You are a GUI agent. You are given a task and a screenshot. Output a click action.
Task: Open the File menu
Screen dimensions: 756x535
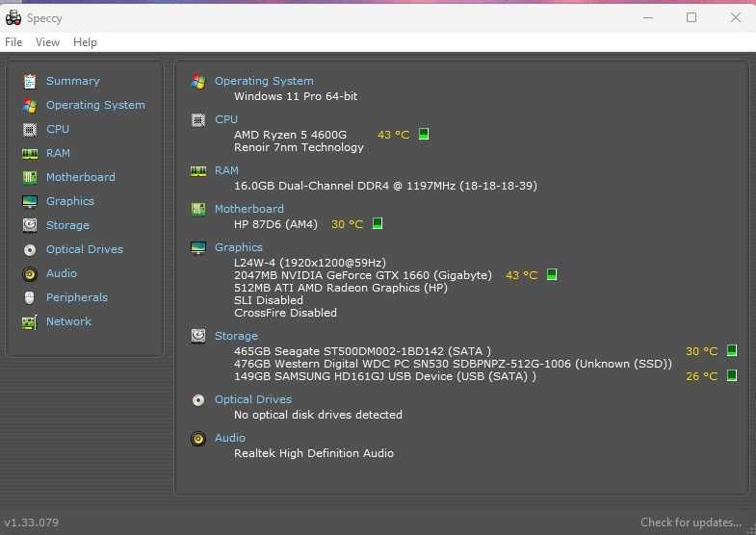click(13, 42)
